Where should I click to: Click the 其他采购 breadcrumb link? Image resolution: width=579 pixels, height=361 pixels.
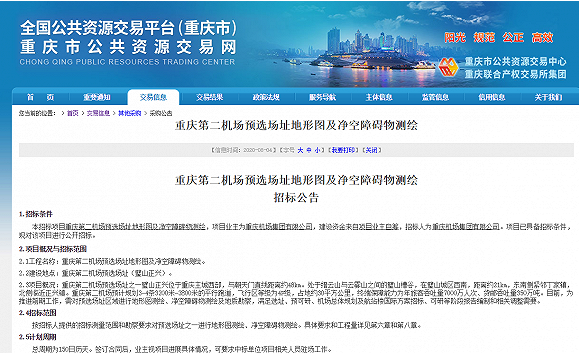[130, 113]
